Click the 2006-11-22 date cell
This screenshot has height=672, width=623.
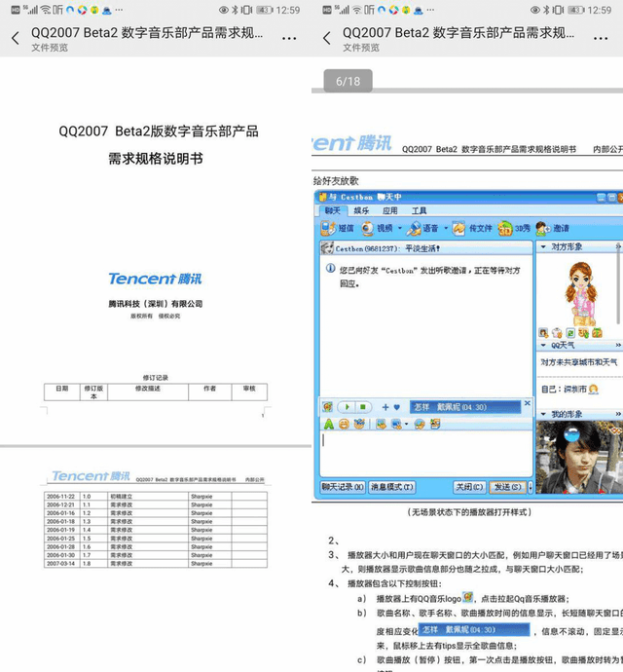pos(61,497)
